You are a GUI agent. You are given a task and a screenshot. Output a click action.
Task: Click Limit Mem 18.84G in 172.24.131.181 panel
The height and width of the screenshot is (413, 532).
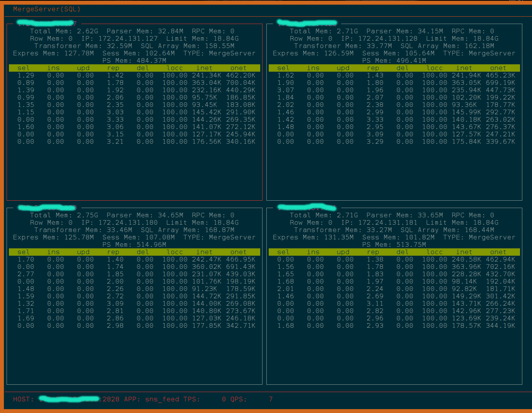pos(462,222)
